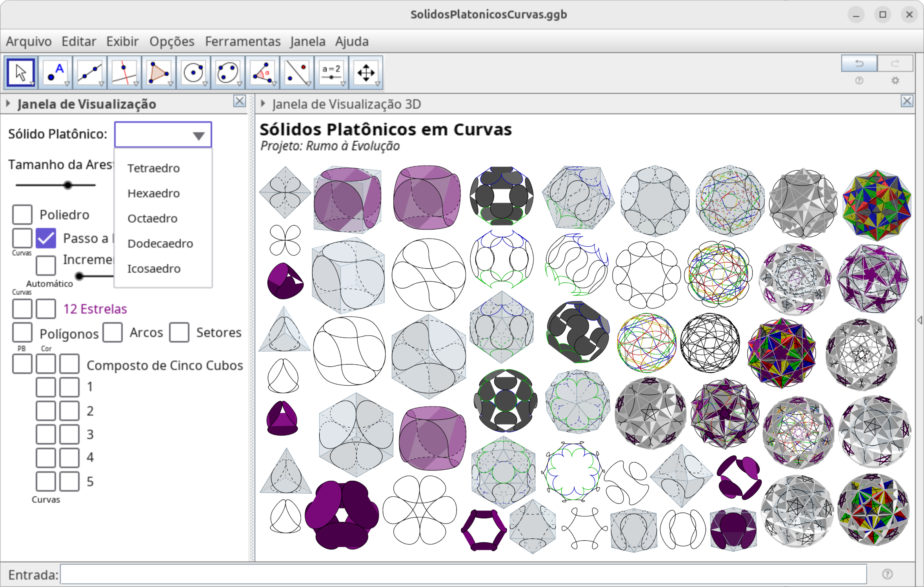Pick the Circle with center tool
This screenshot has height=587, width=924.
[193, 73]
